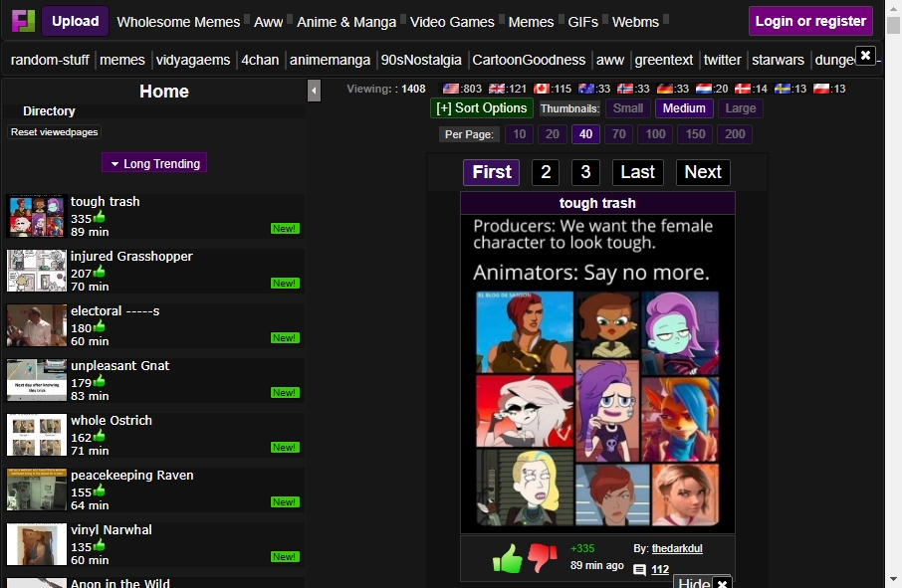Screen dimensions: 902x588
Task: Click Login or register
Action: [810, 21]
